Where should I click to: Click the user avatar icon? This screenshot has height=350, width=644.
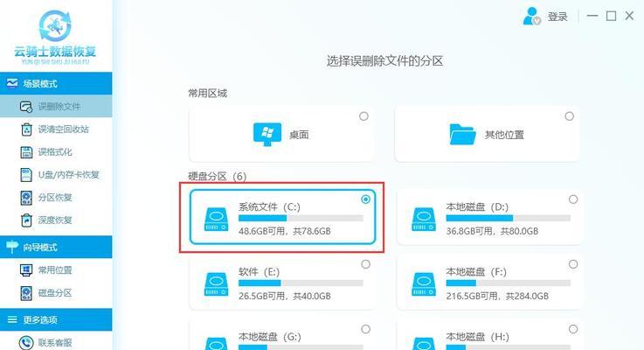[x=531, y=17]
